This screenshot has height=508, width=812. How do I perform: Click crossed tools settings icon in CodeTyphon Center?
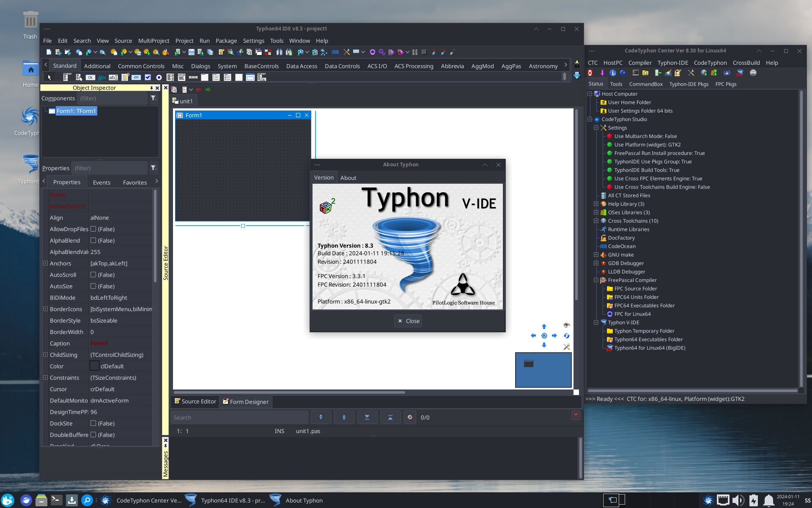tap(691, 73)
